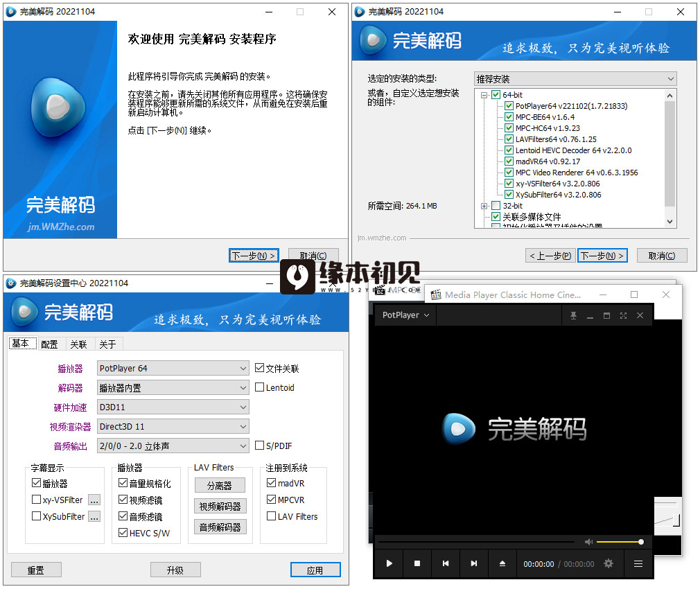Uncheck madVR64 v0.92.17 component
Viewport: 700px width, 589px height.
509,161
